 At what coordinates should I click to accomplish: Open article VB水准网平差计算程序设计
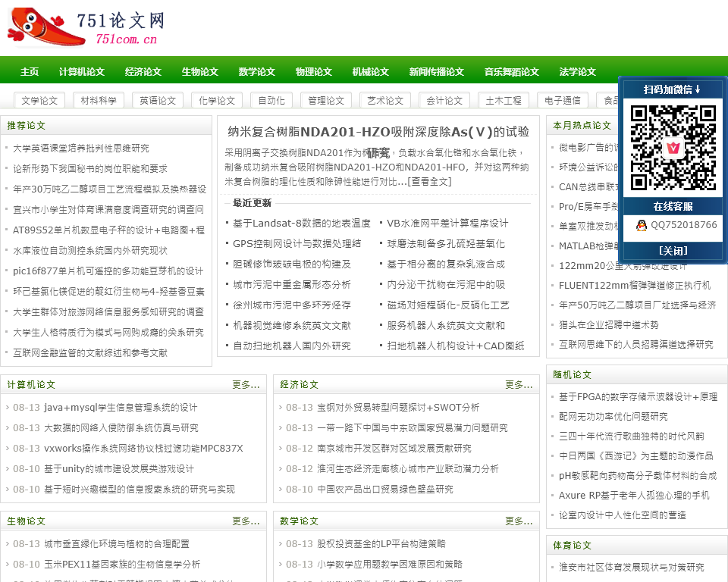point(447,224)
